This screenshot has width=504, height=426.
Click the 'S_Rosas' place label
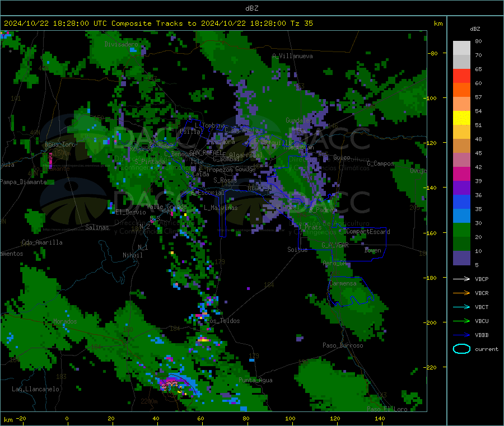click(225, 180)
